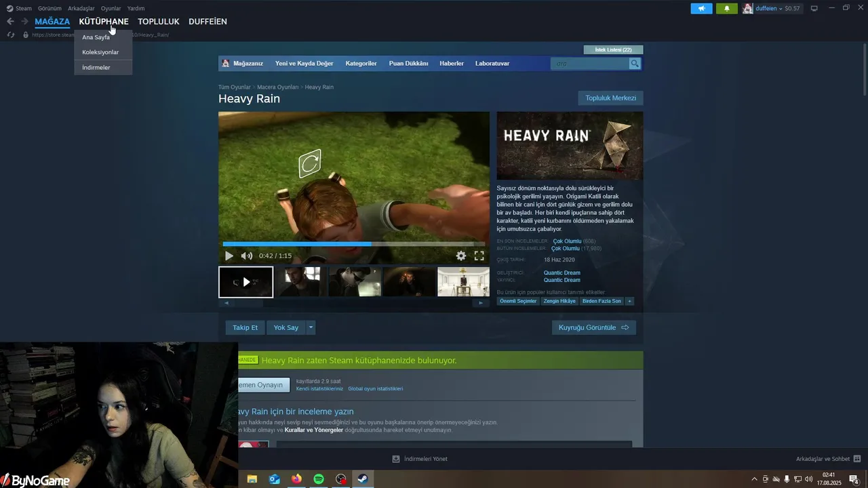
Task: Click the Steam taskbar icon
Action: [x=363, y=479]
